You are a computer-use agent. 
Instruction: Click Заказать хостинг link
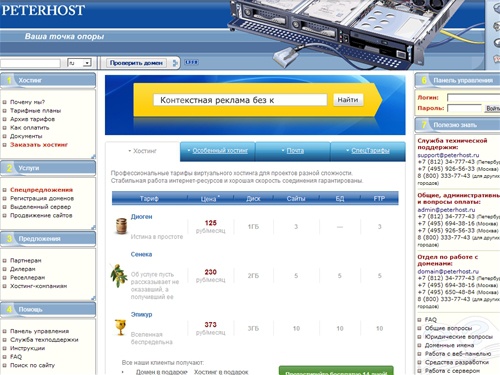[39, 145]
